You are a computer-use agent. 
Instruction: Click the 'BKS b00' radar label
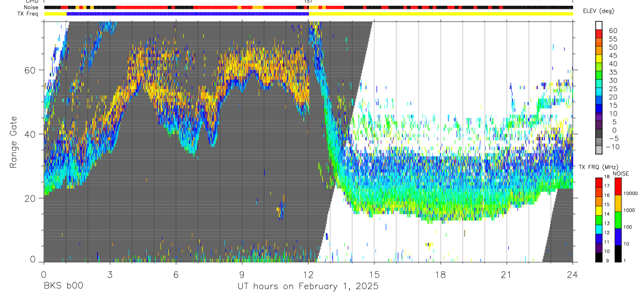[x=63, y=286]
